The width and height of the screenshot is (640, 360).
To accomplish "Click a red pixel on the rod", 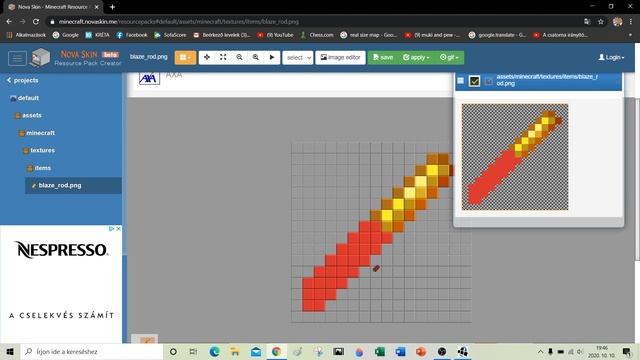I will click(x=342, y=261).
